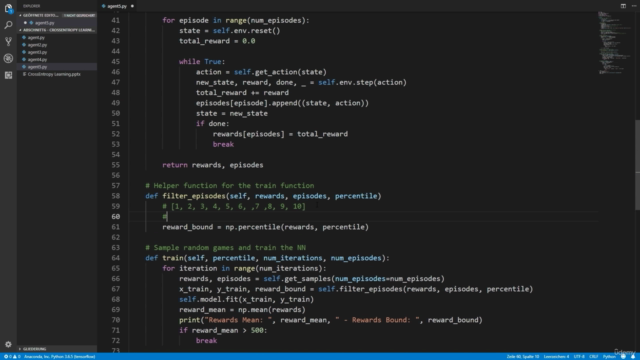The width and height of the screenshot is (640, 360).
Task: Click the split editor icon
Action: point(623,6)
